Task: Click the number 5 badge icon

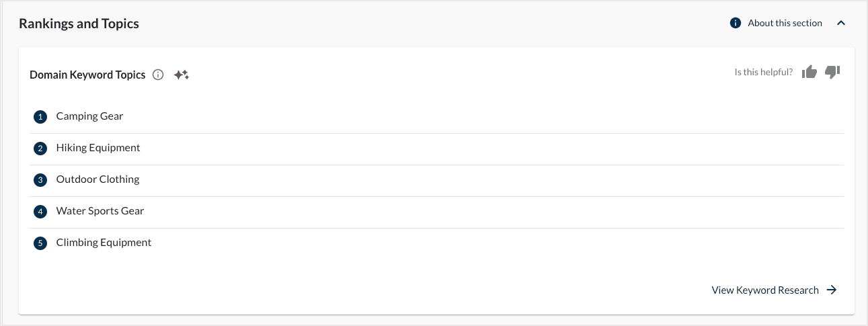Action: [x=40, y=243]
